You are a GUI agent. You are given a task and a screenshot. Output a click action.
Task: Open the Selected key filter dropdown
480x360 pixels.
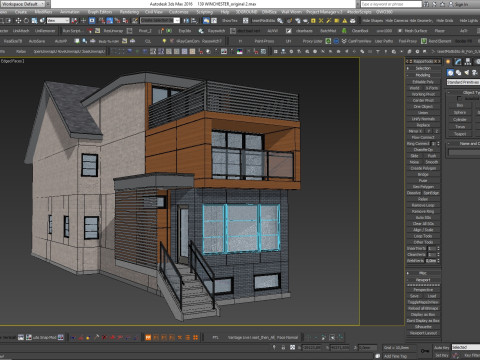tap(466, 347)
